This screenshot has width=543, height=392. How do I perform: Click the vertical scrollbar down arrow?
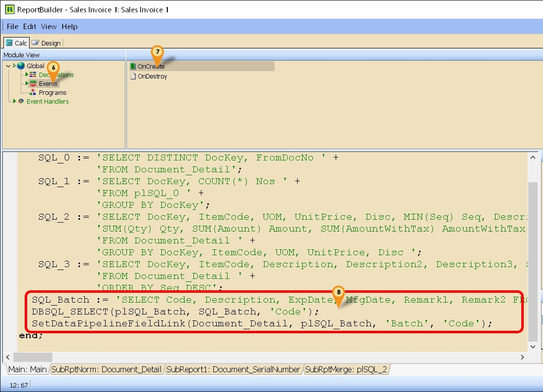pos(533,346)
